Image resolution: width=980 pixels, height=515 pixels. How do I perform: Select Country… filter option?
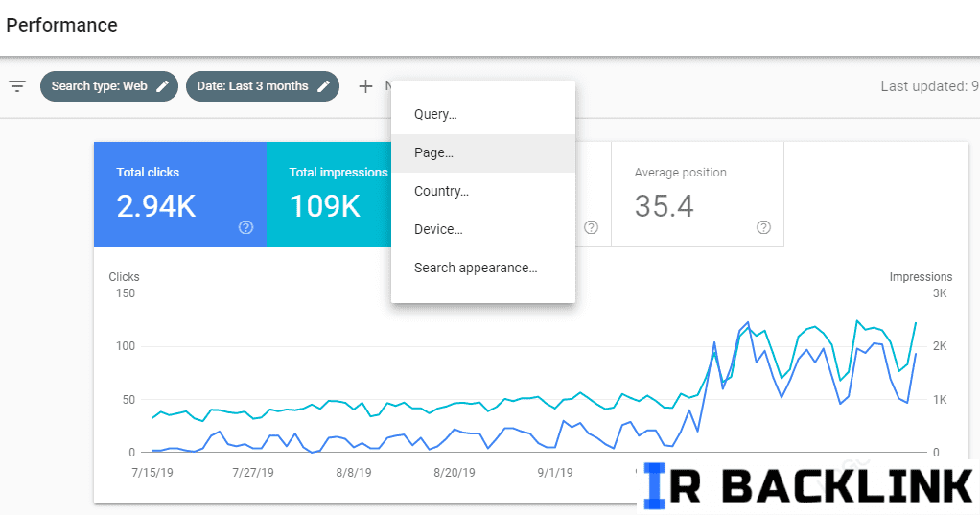tap(441, 192)
